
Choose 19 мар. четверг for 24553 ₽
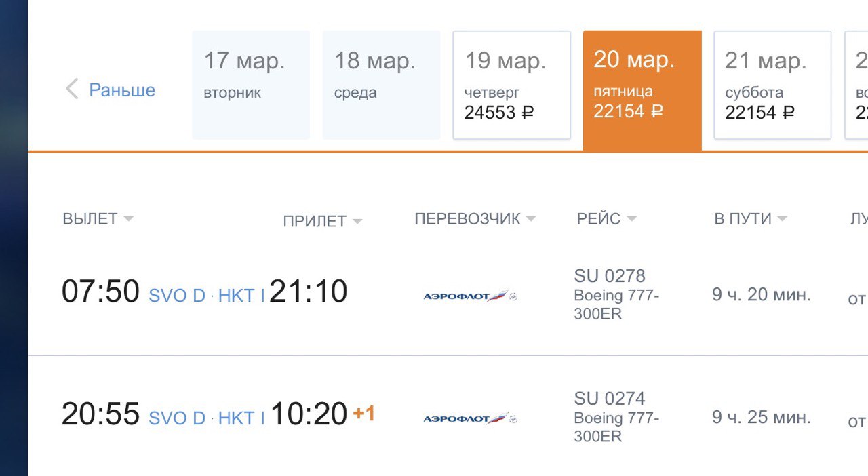(511, 85)
